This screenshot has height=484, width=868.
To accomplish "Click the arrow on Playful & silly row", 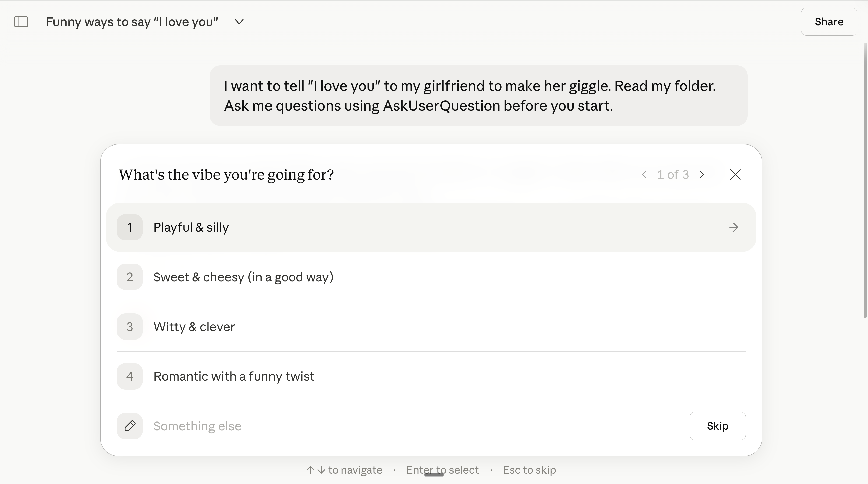I will pos(734,227).
